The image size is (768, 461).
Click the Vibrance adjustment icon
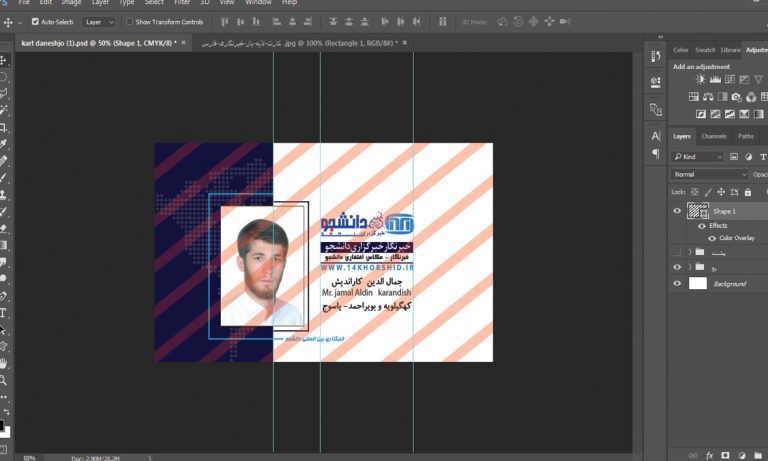click(758, 79)
